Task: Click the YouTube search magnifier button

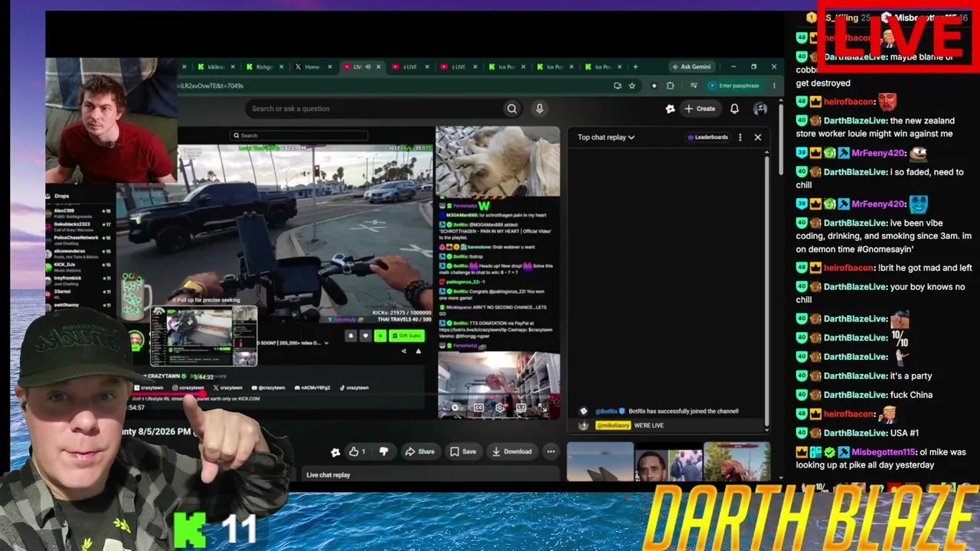Action: pyautogui.click(x=512, y=109)
